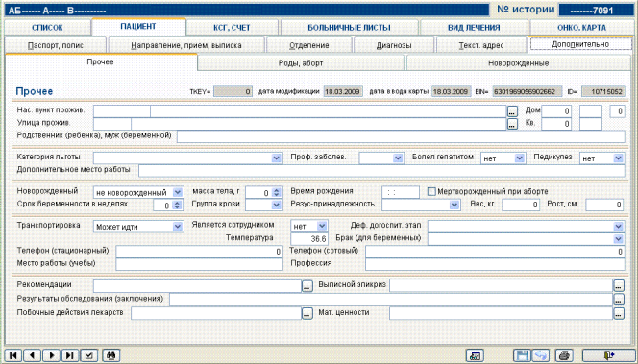This screenshot has width=638, height=364.
Task: Click the Место работы (учебы) field
Action: [x=200, y=264]
